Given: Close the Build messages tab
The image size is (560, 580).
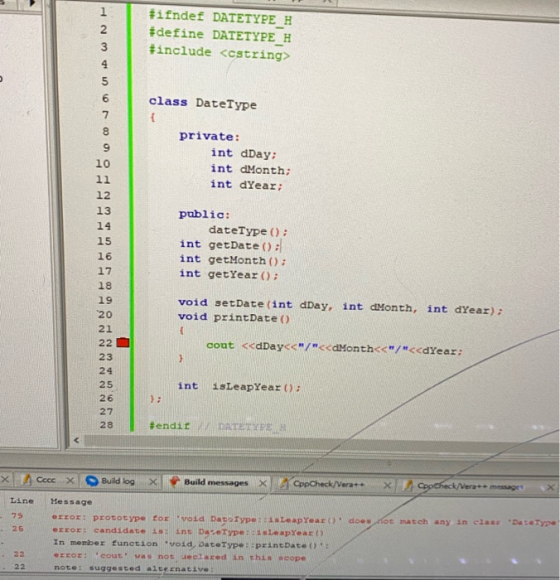Looking at the screenshot, I should pyautogui.click(x=263, y=483).
